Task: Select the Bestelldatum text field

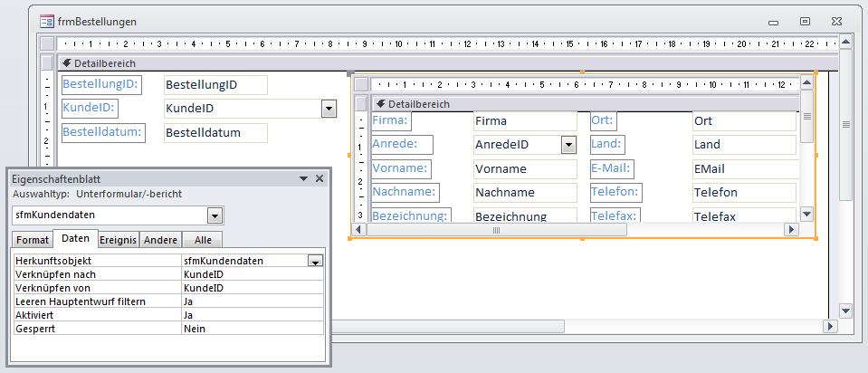Action: [215, 132]
